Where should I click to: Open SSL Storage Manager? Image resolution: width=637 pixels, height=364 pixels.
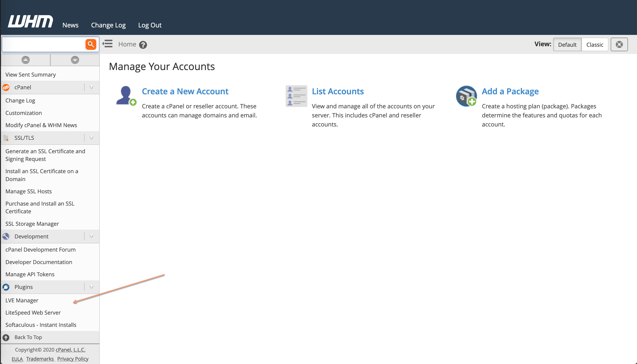click(x=32, y=224)
